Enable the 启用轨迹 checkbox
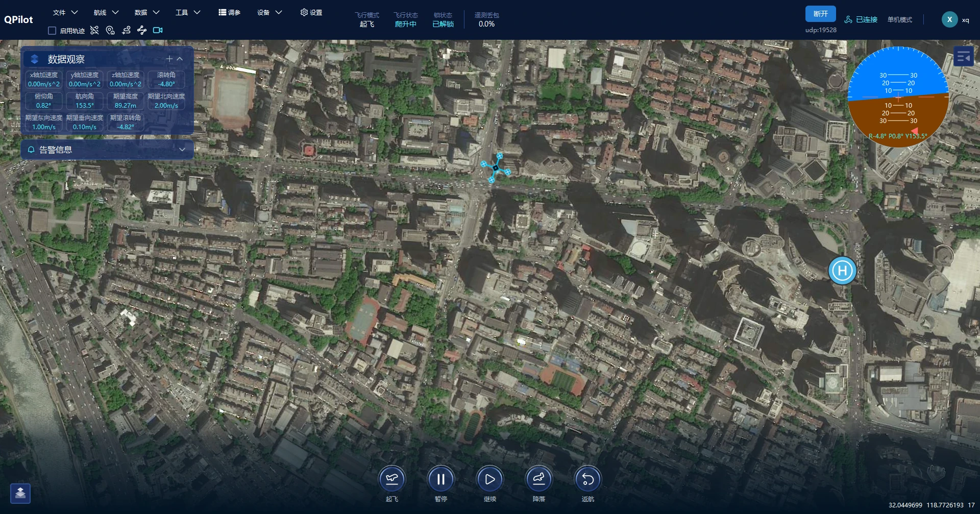The width and height of the screenshot is (980, 514). pyautogui.click(x=52, y=31)
